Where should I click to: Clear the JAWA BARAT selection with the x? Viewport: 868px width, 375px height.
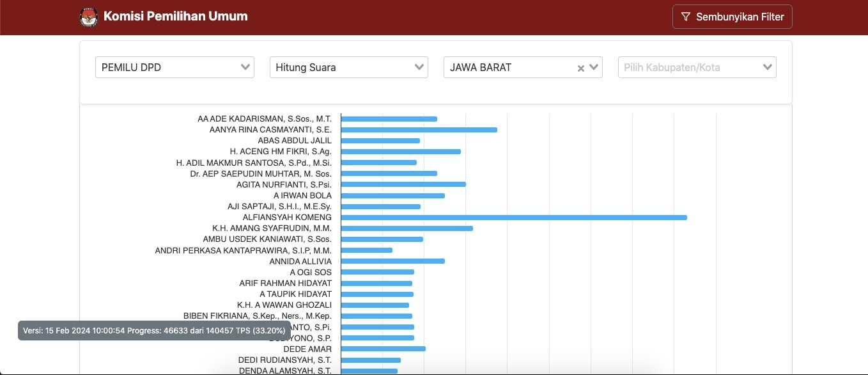[x=581, y=68]
